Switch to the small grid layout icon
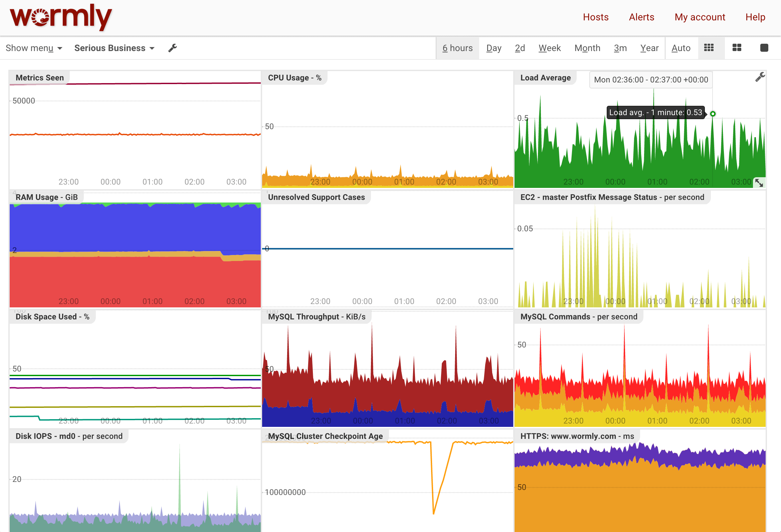Screen dimensions: 781x532 pos(709,48)
